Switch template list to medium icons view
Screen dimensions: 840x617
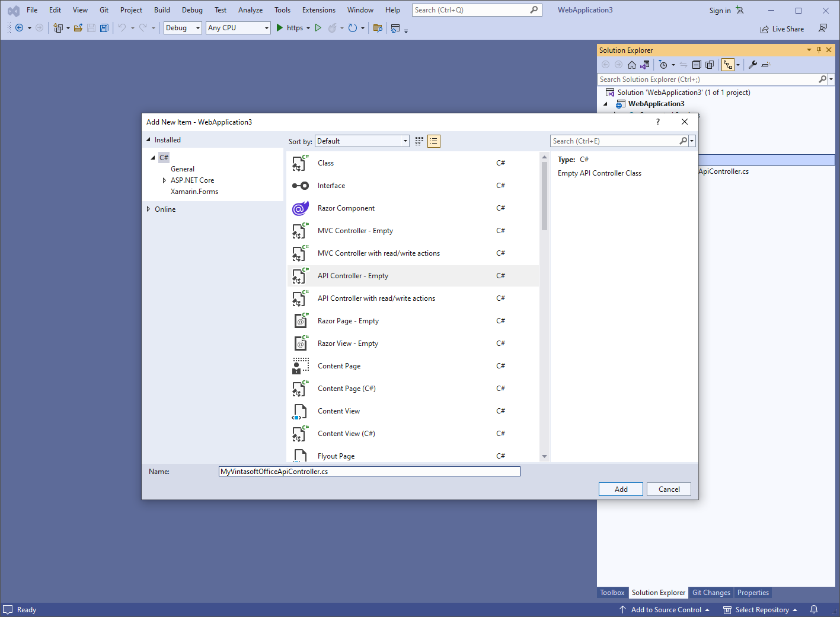click(x=434, y=141)
